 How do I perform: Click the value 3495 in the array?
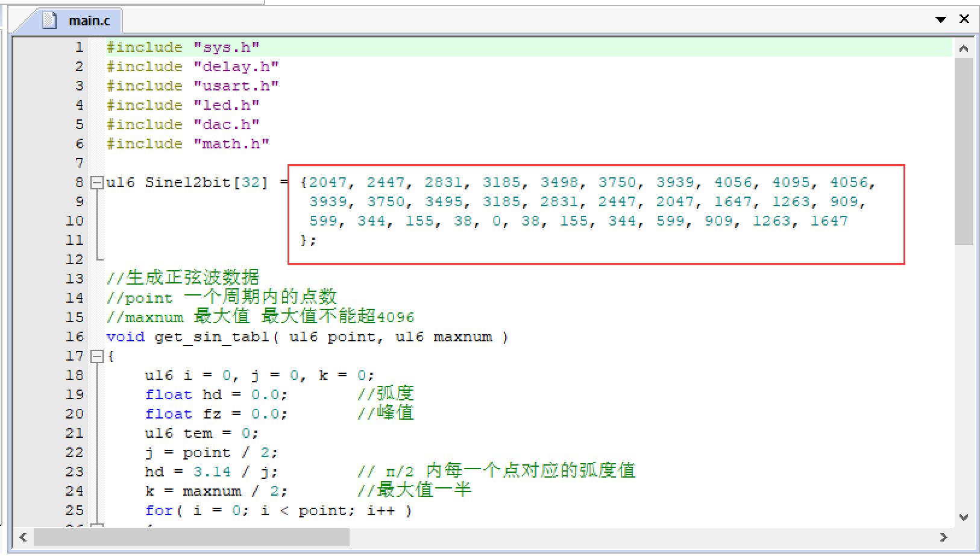[444, 201]
